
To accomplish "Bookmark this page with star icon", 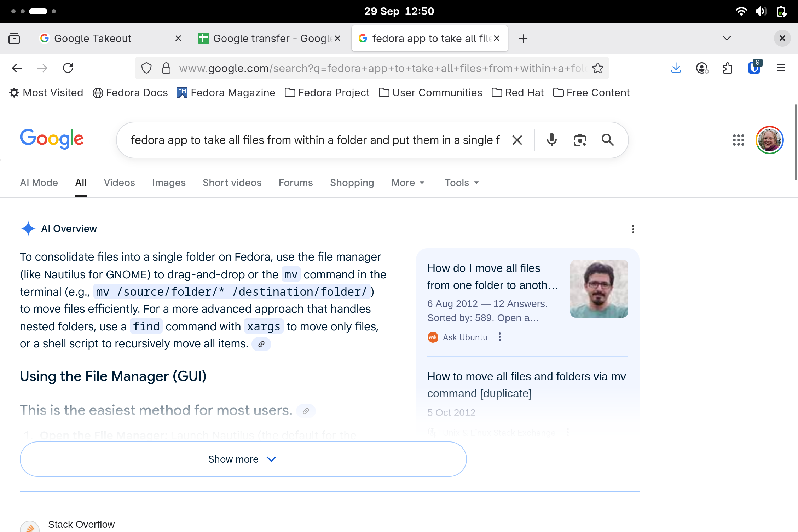I will pyautogui.click(x=598, y=68).
